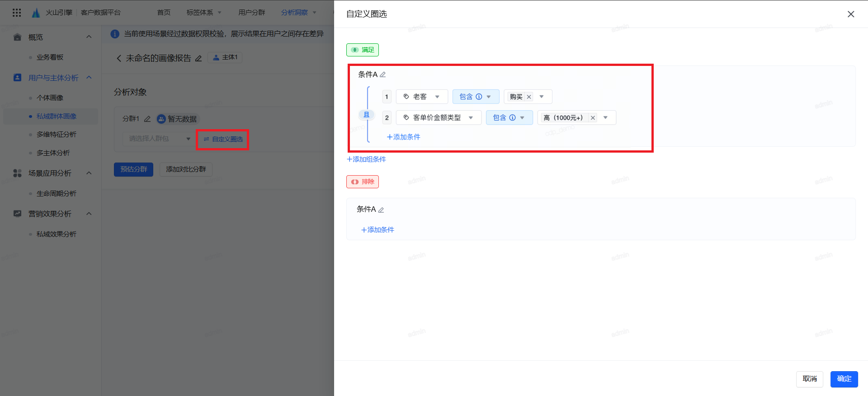Select 生命周期分析 in the sidebar
Viewport: 868px width, 396px height.
(x=57, y=194)
